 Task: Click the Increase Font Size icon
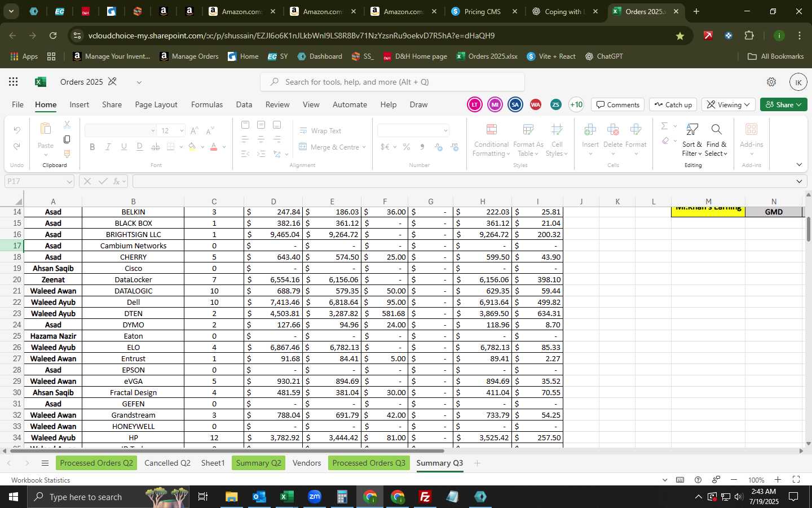click(x=194, y=130)
